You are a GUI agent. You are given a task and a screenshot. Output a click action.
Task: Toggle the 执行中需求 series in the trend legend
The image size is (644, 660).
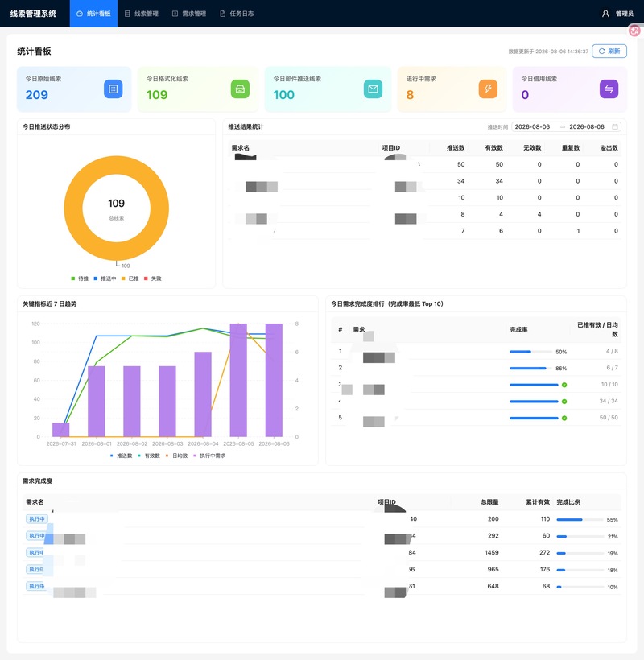tap(209, 456)
